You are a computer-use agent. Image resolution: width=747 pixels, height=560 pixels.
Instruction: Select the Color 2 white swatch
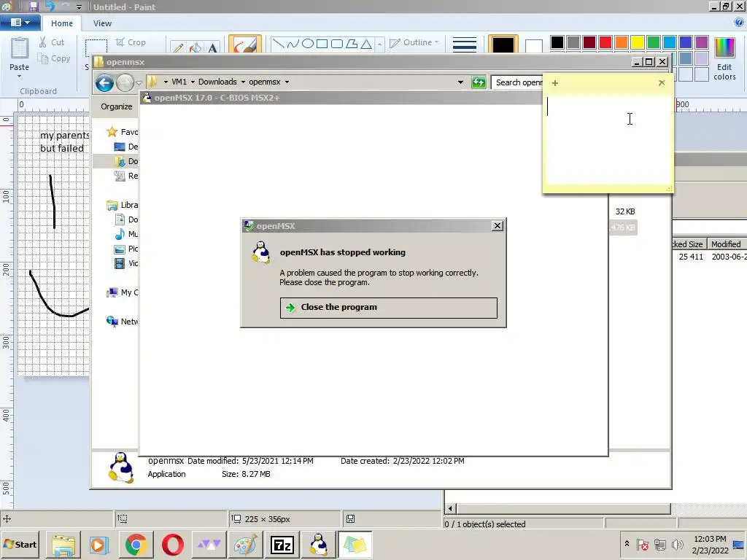click(533, 46)
